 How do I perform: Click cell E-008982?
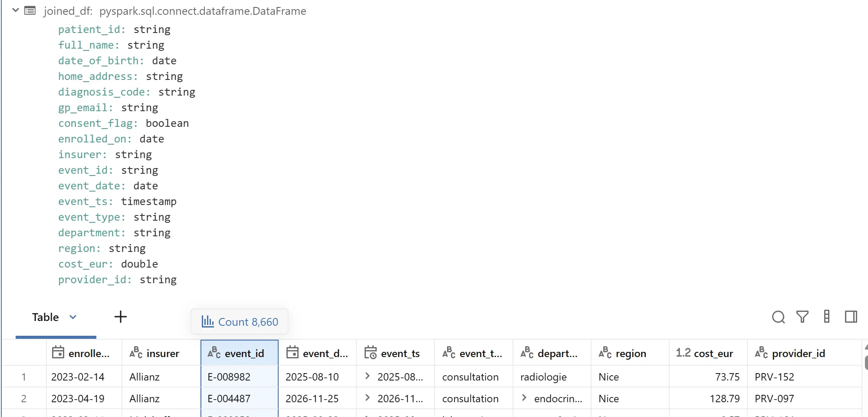click(x=240, y=377)
